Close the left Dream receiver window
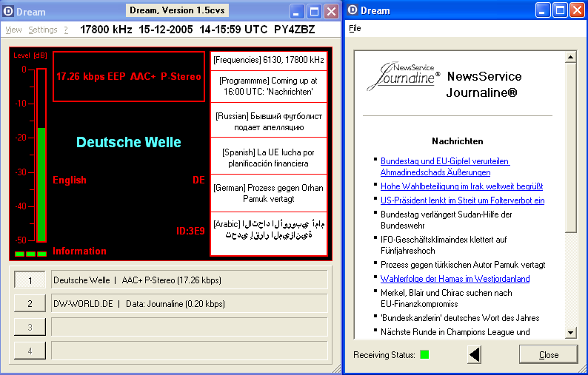 pos(332,12)
